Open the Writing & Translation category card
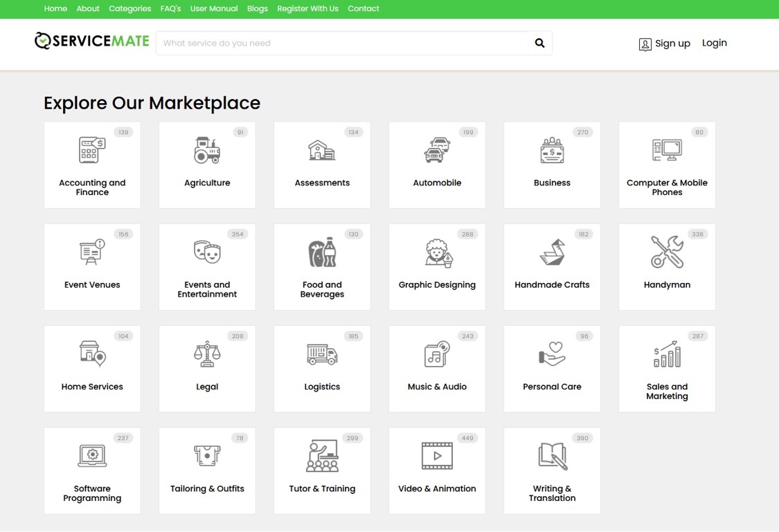 tap(552, 470)
